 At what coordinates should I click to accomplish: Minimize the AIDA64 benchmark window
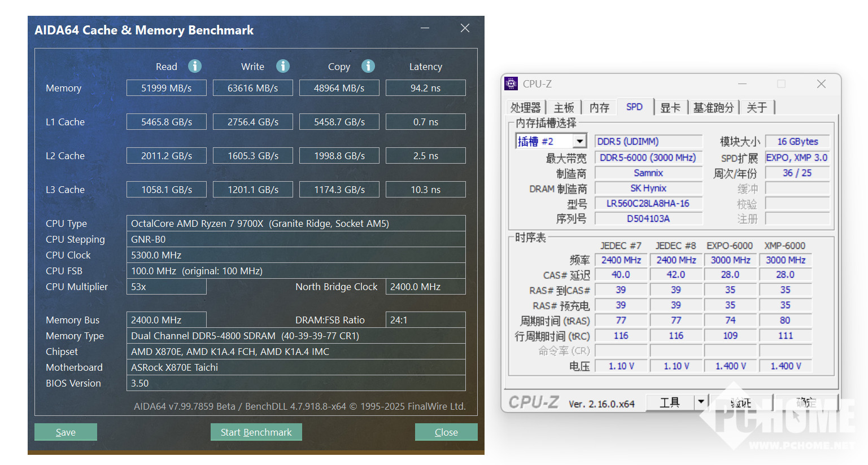pyautogui.click(x=425, y=28)
